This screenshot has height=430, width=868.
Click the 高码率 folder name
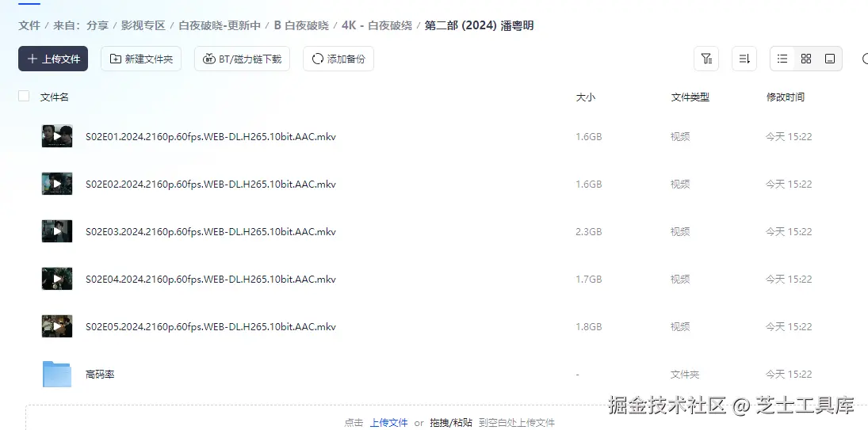point(100,375)
